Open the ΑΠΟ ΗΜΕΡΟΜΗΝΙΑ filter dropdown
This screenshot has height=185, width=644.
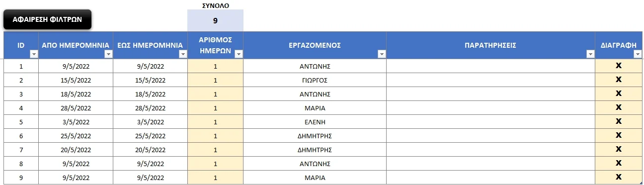108,54
